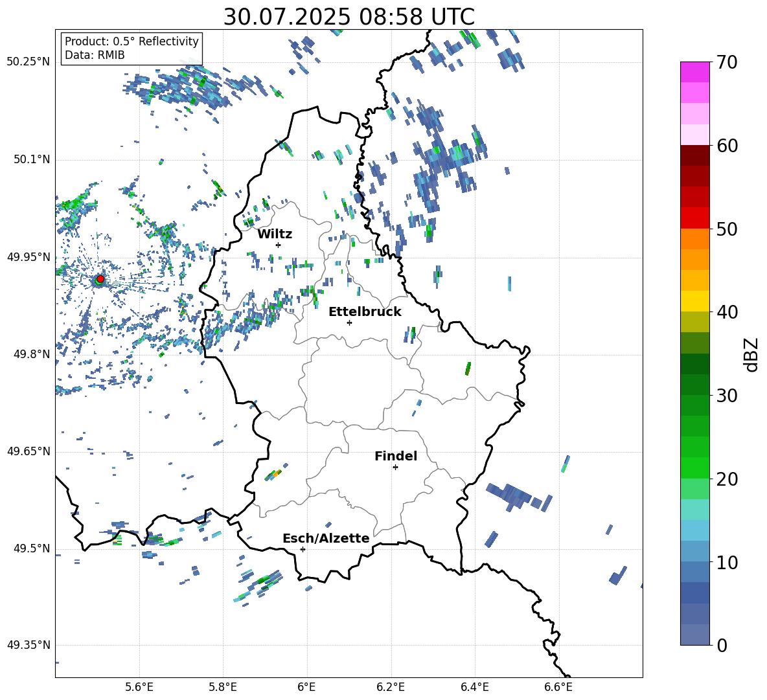
Task: Pick the magenta swatch at top of colorbar
Action: (695, 72)
